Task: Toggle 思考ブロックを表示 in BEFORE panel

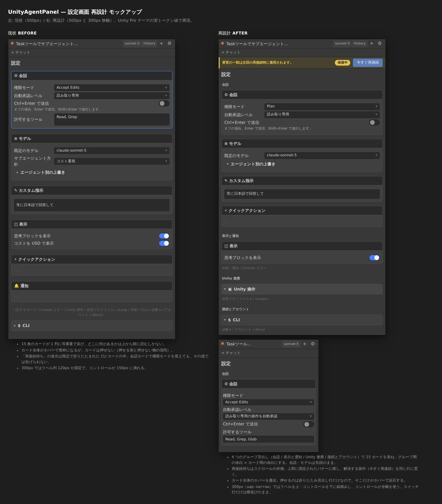Action: pyautogui.click(x=164, y=236)
